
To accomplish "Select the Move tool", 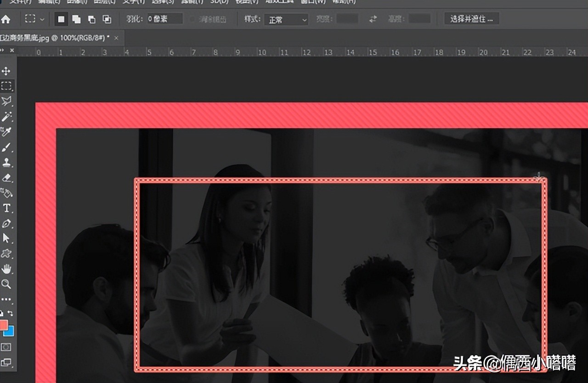I will tap(7, 71).
